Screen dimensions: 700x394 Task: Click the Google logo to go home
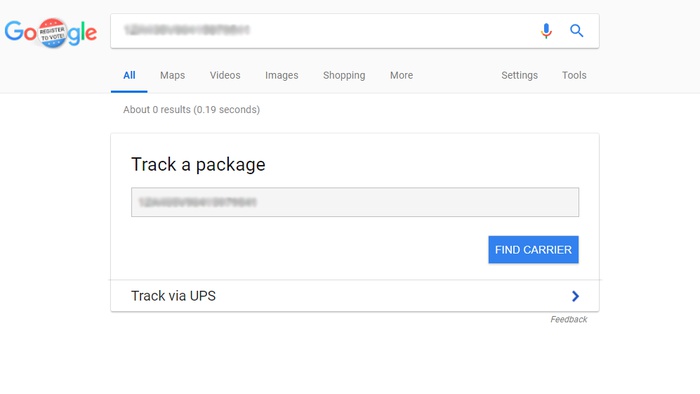pyautogui.click(x=50, y=33)
